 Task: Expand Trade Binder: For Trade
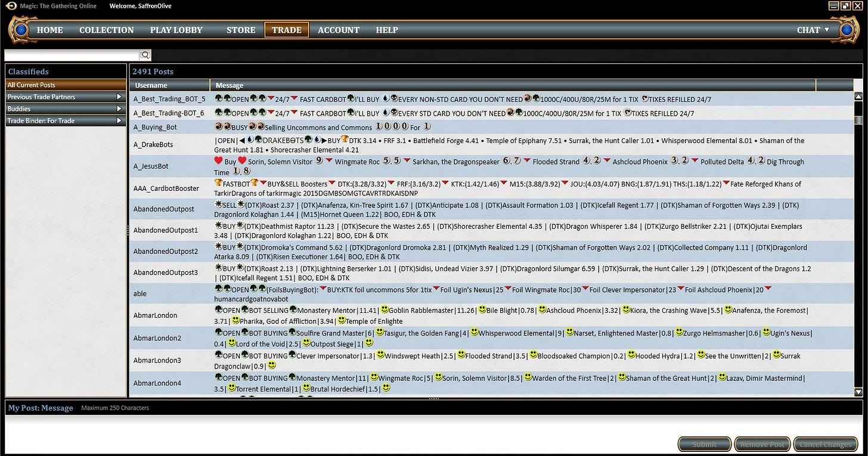click(x=66, y=120)
